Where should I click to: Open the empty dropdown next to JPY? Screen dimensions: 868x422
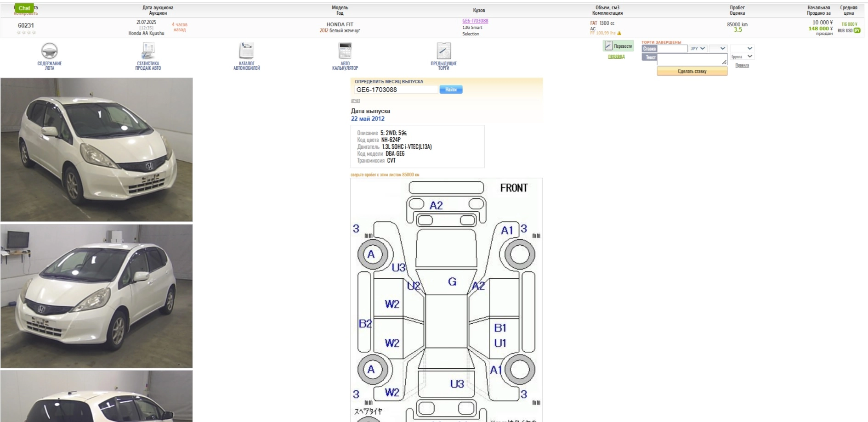click(x=718, y=48)
